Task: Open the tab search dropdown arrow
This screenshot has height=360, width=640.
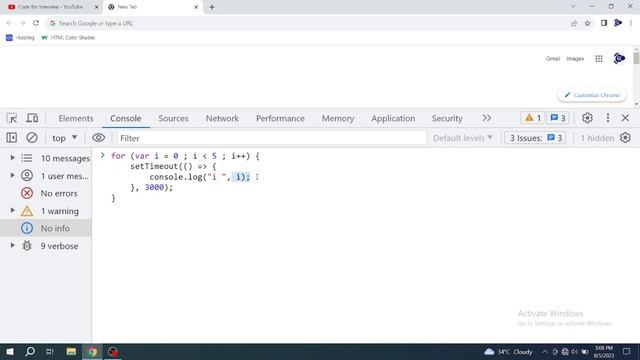Action: click(x=573, y=7)
